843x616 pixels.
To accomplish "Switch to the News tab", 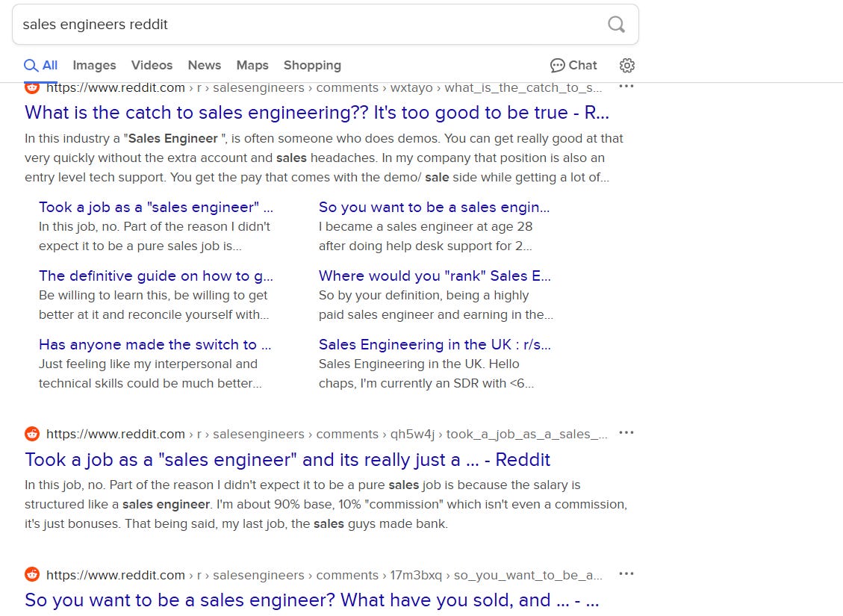I will tap(205, 66).
